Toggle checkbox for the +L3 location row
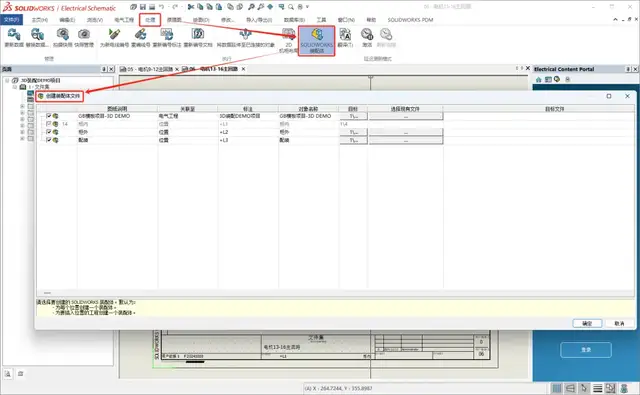Image resolution: width=640 pixels, height=395 pixels. pos(49,140)
